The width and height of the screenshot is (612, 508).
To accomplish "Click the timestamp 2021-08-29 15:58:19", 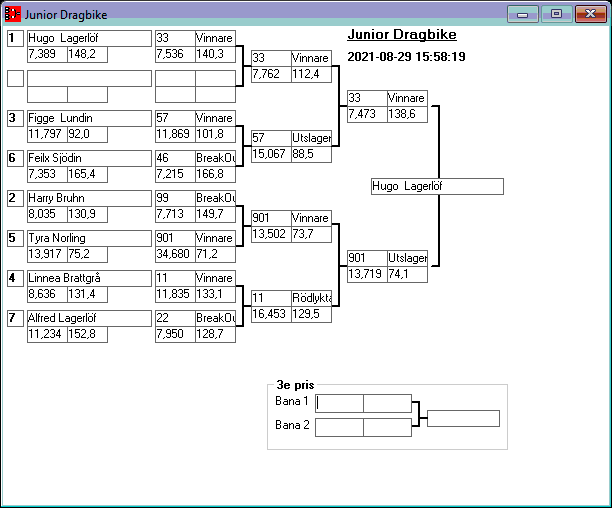I will [x=406, y=57].
